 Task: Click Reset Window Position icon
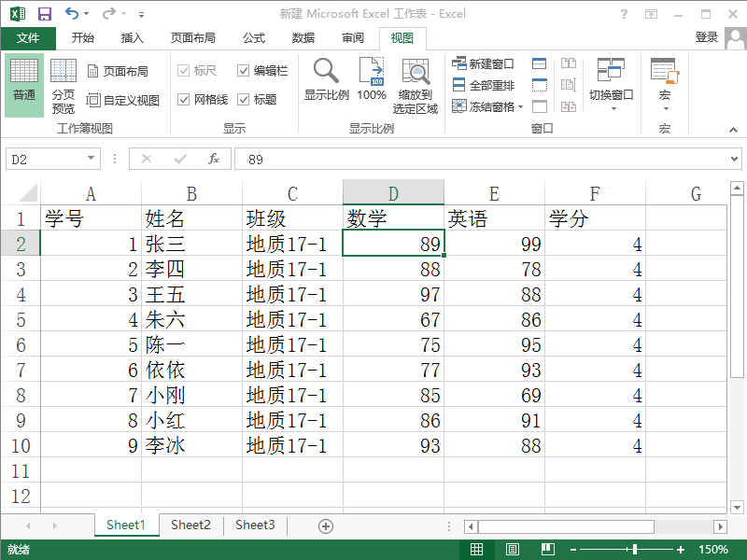pos(569,106)
